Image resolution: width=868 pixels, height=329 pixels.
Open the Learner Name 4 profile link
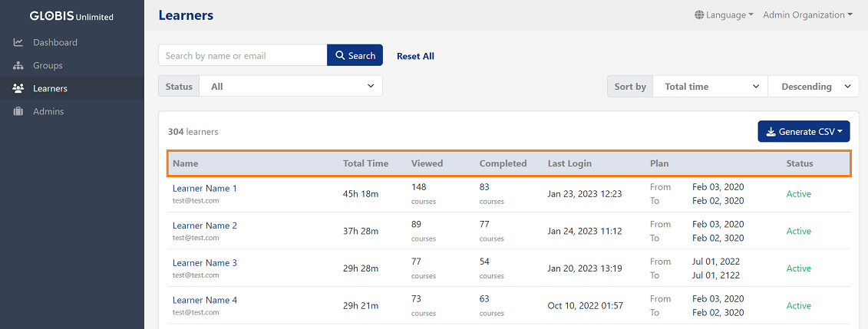click(x=205, y=301)
